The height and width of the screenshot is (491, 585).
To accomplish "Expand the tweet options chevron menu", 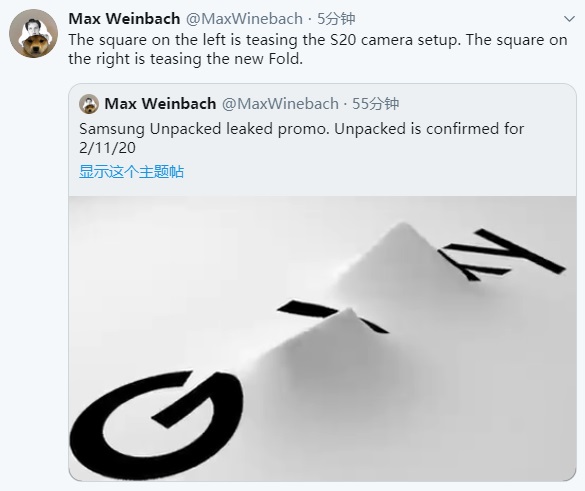I will click(x=569, y=19).
